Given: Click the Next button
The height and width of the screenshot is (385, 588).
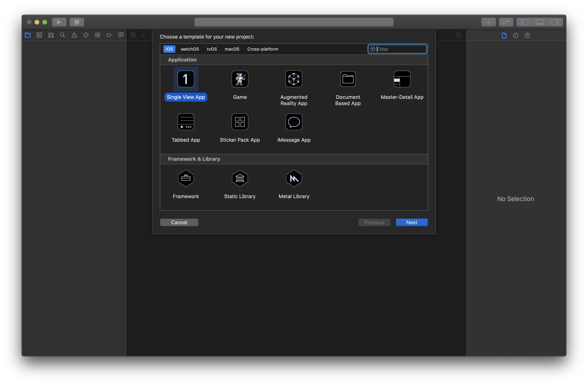Looking at the screenshot, I should tap(411, 222).
